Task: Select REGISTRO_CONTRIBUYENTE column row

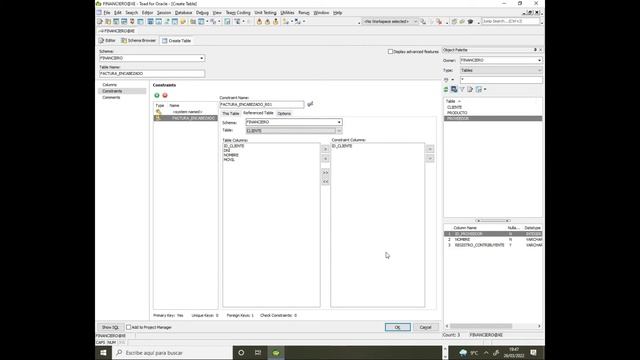Action: point(493,245)
